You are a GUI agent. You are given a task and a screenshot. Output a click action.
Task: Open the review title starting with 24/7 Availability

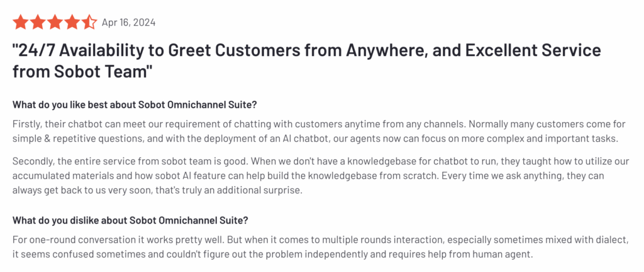307,61
